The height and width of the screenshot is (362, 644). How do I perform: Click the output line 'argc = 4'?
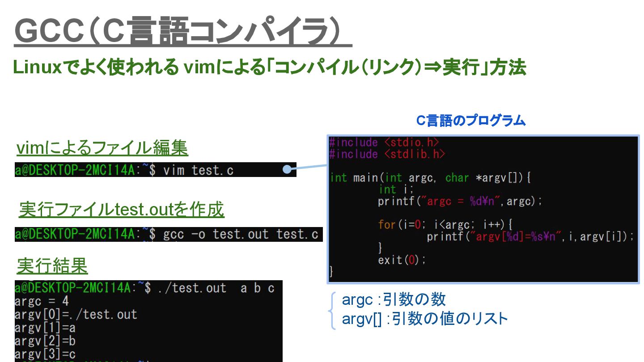click(42, 301)
